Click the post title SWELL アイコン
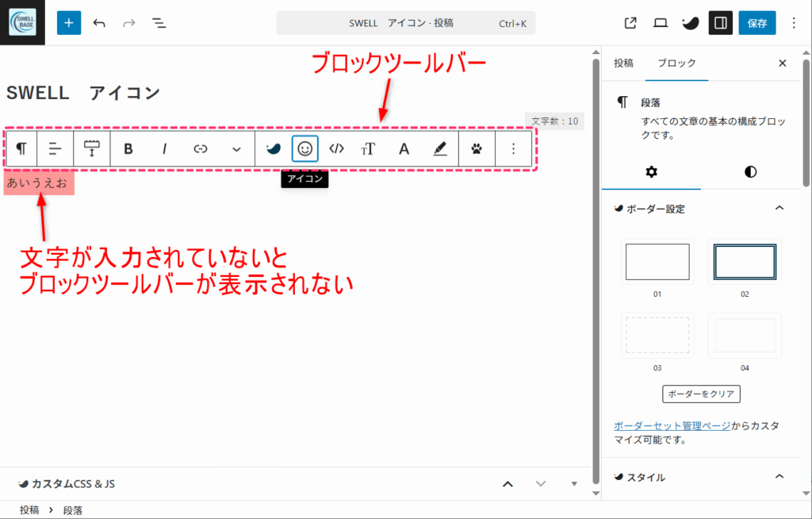 pyautogui.click(x=83, y=93)
